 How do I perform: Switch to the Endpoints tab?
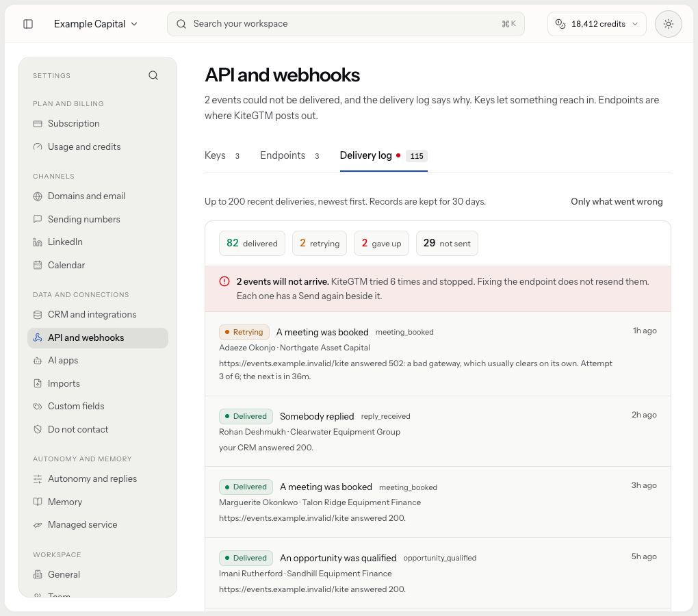(x=289, y=156)
